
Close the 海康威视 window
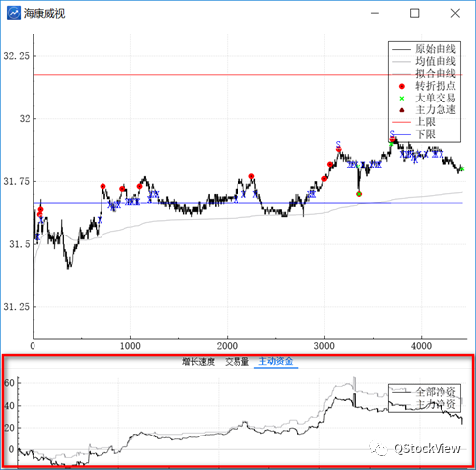click(x=455, y=13)
